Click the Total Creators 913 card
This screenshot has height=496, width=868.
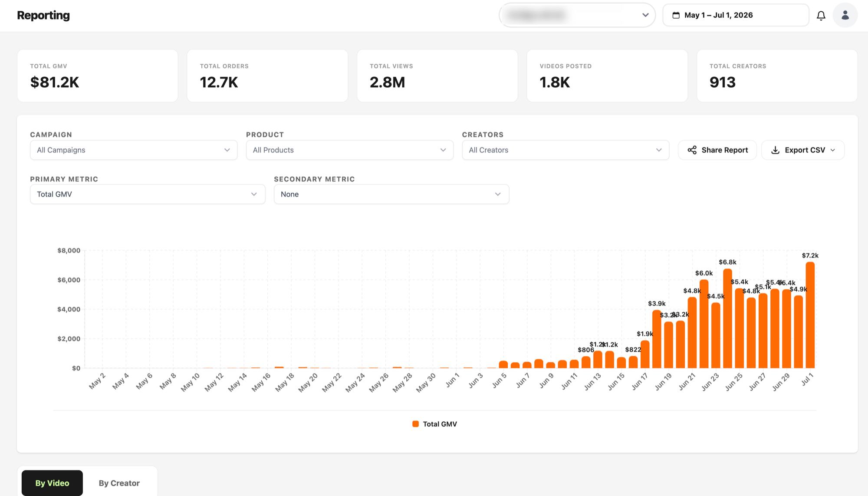pos(777,76)
